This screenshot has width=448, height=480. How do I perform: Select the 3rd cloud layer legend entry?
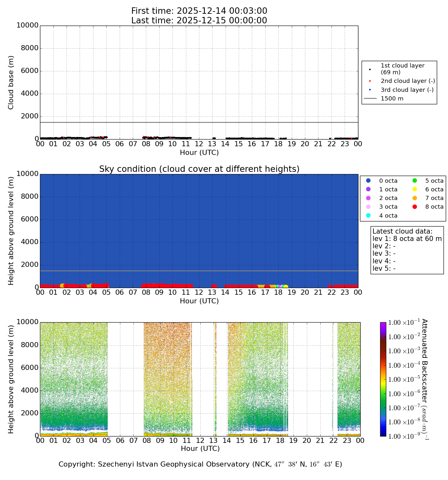tap(407, 90)
